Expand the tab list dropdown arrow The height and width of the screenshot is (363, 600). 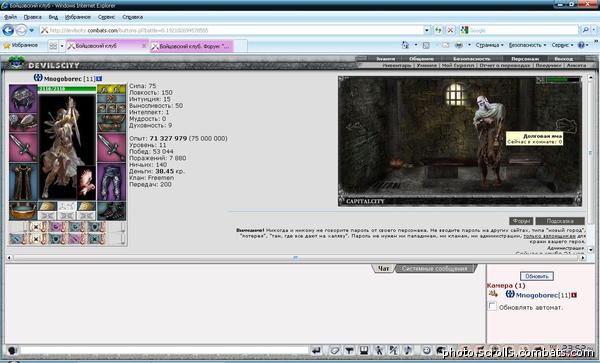(x=62, y=46)
